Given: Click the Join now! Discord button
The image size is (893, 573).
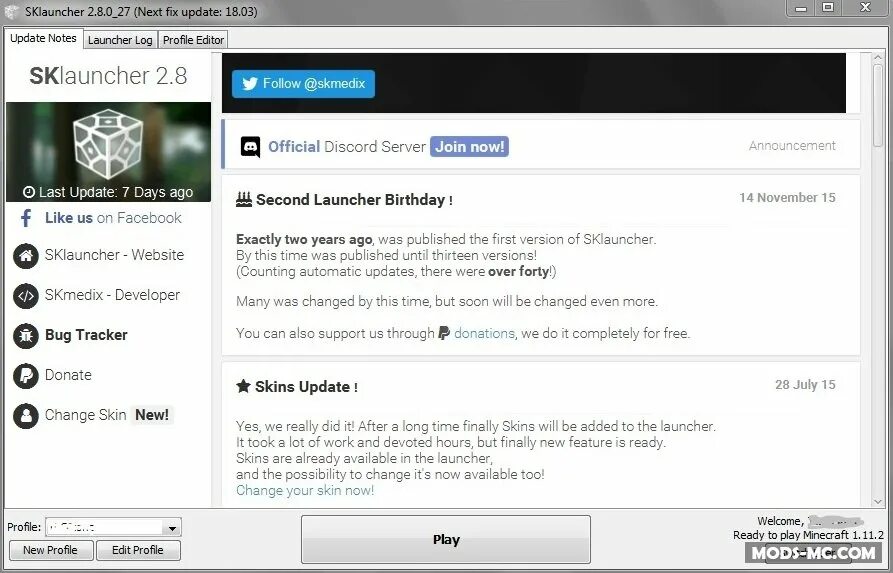Looking at the screenshot, I should (x=469, y=146).
